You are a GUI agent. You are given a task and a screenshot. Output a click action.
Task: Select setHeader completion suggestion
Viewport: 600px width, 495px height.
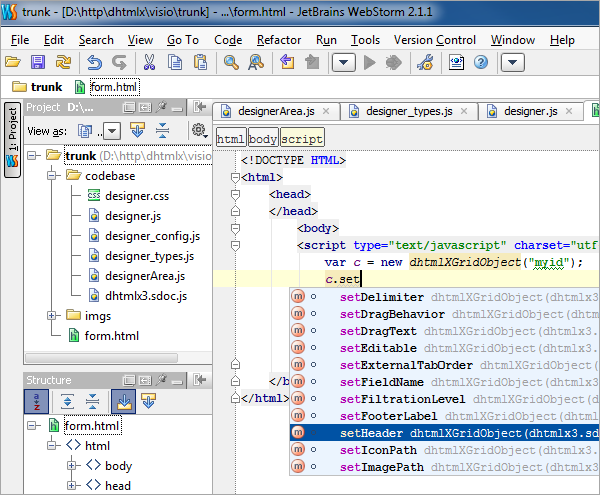tap(445, 433)
